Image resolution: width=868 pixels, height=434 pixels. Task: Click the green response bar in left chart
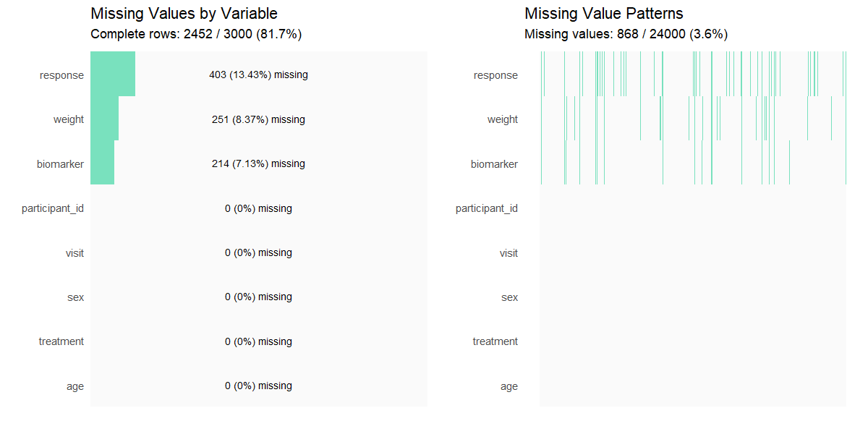113,75
